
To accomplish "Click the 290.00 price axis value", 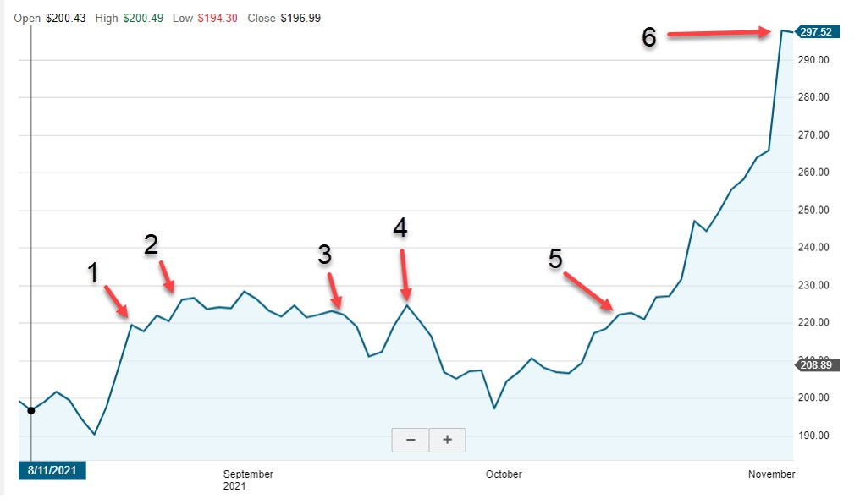I will [812, 59].
